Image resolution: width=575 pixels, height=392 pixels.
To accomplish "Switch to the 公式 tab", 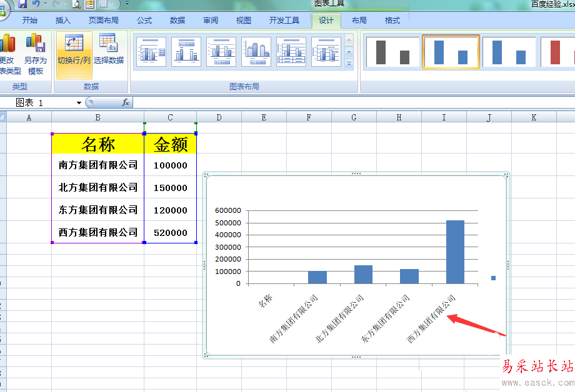I will click(x=144, y=21).
